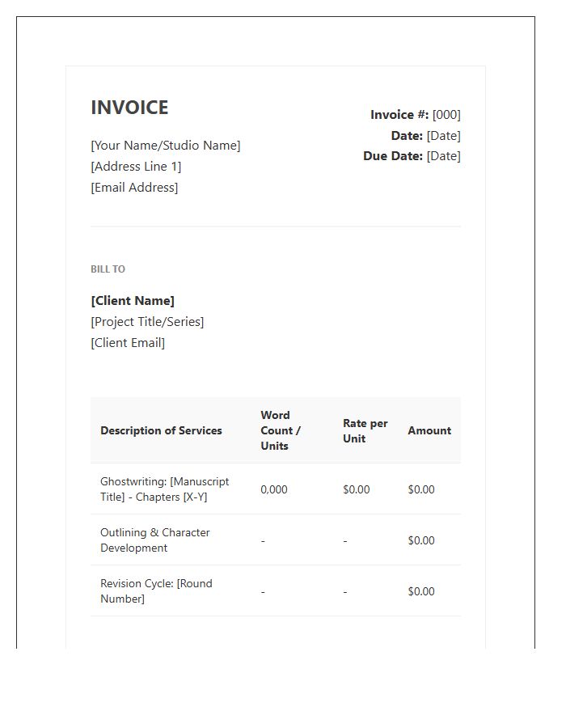Image resolution: width=566 pixels, height=728 pixels.
Task: Click the Outlining & Character Development cell
Action: click(155, 540)
